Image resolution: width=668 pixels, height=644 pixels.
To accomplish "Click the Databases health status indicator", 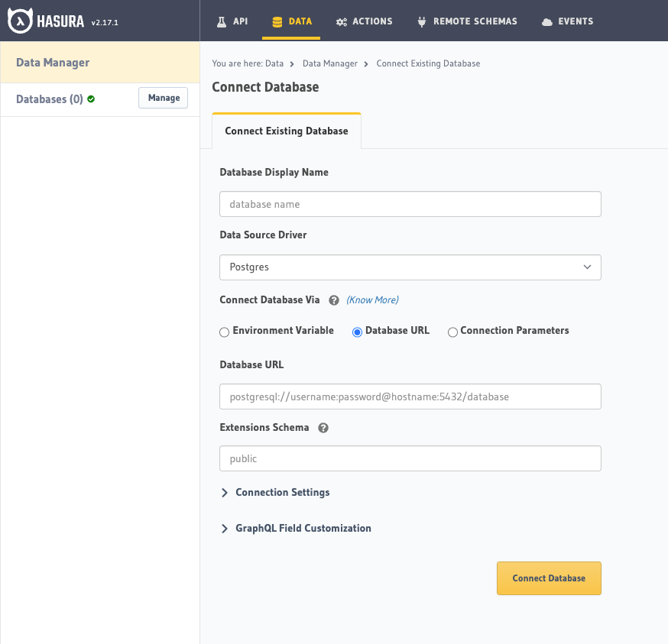I will coord(92,99).
